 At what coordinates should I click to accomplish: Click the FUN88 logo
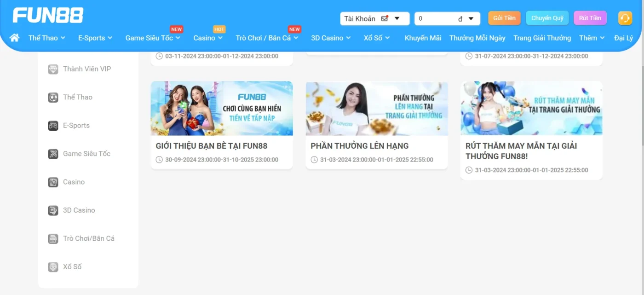48,15
